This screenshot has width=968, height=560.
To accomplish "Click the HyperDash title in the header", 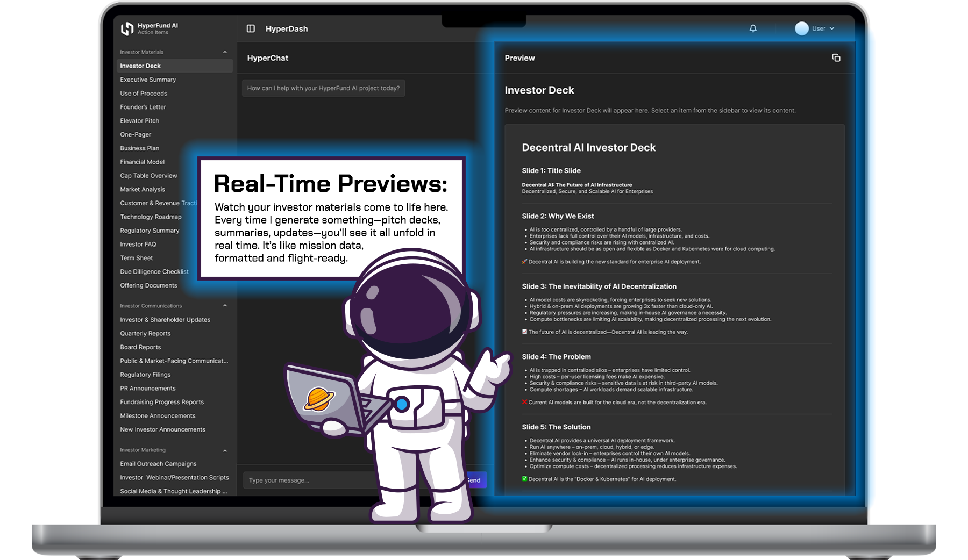I will (287, 29).
